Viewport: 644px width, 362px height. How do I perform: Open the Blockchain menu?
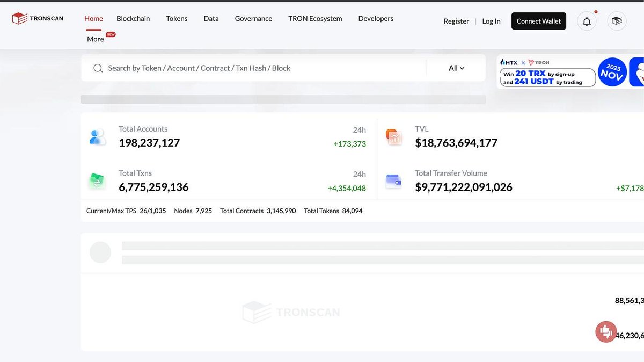[133, 18]
